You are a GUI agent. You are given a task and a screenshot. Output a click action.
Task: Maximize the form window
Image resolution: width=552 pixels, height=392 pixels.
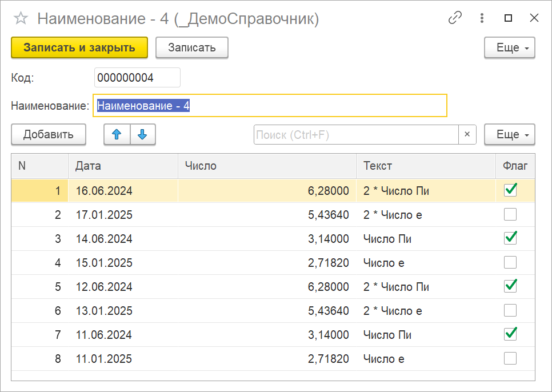[x=508, y=18]
